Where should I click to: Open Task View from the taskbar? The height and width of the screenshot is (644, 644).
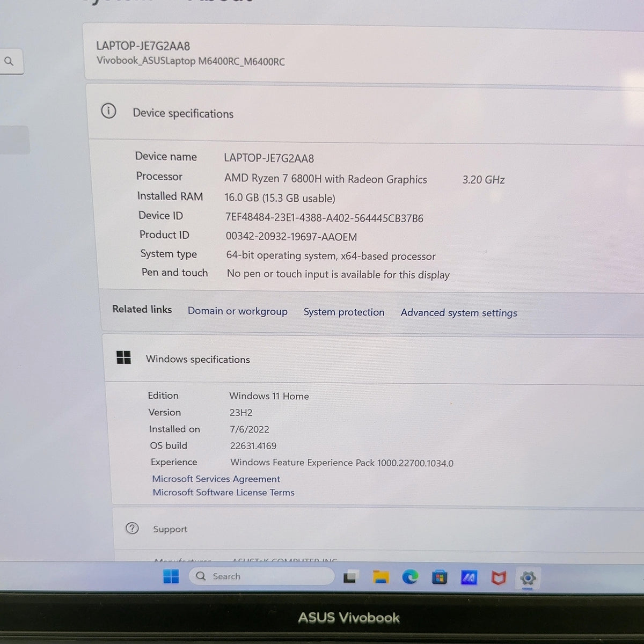pos(350,577)
